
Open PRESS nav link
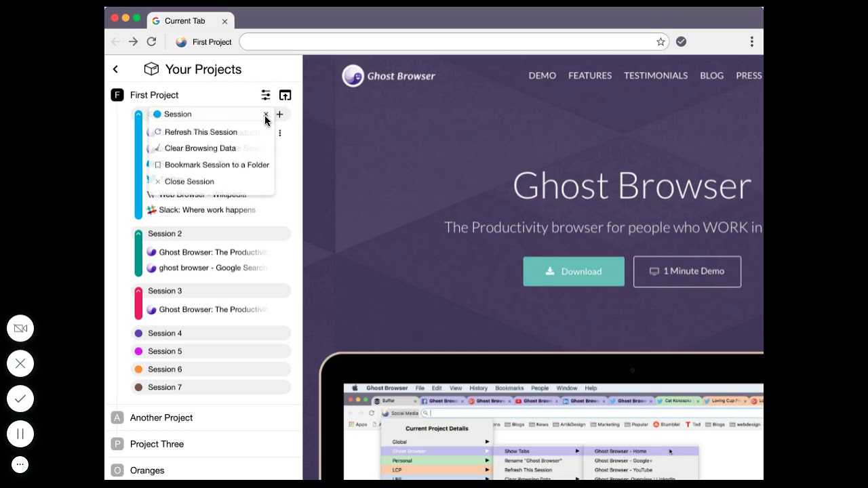point(749,76)
